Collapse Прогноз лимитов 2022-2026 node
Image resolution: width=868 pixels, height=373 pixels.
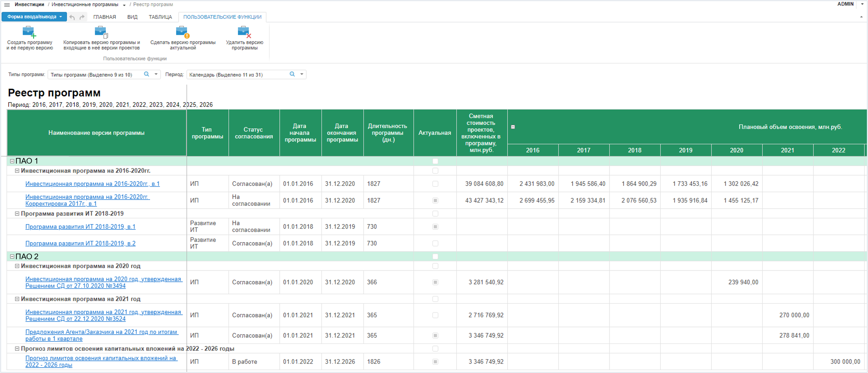coord(17,349)
